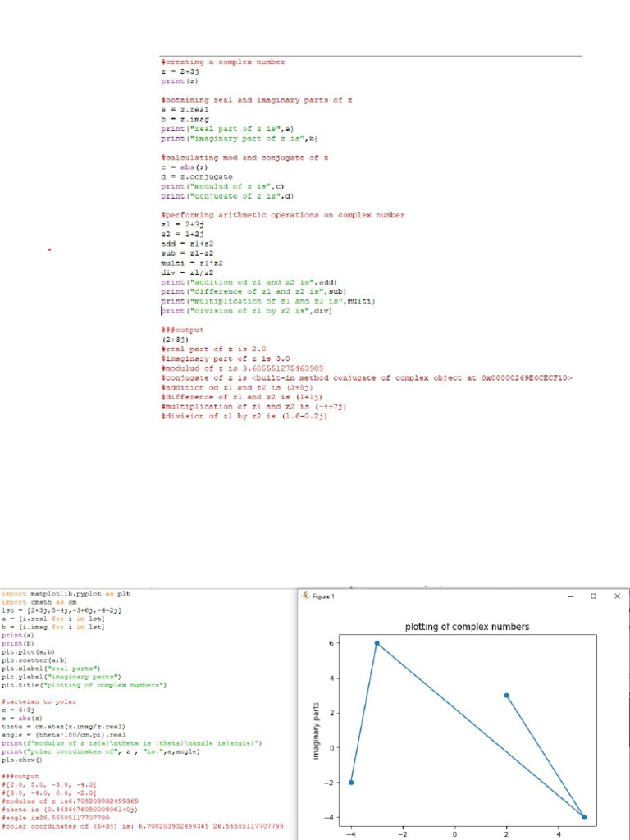Click the line plt.title("plotting of complex numbers")

(x=84, y=685)
